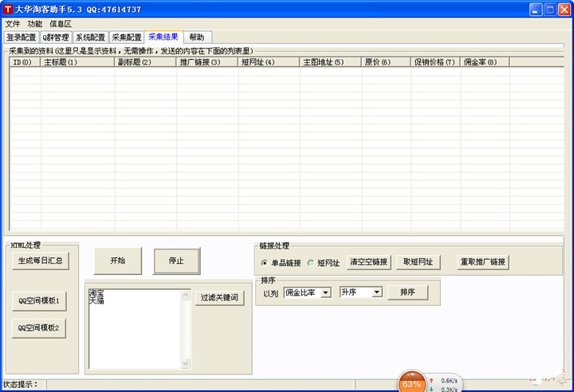
Task: Open the 功能 menu
Action: [35, 24]
